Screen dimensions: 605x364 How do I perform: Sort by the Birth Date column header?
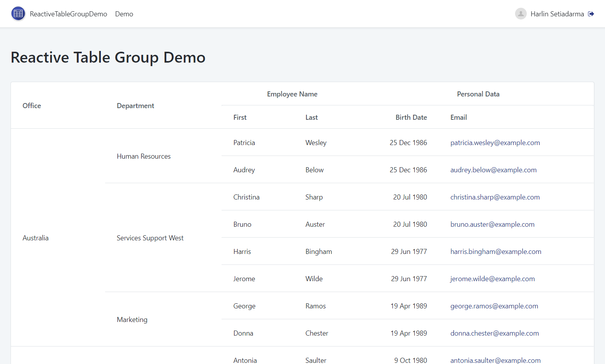(x=411, y=117)
